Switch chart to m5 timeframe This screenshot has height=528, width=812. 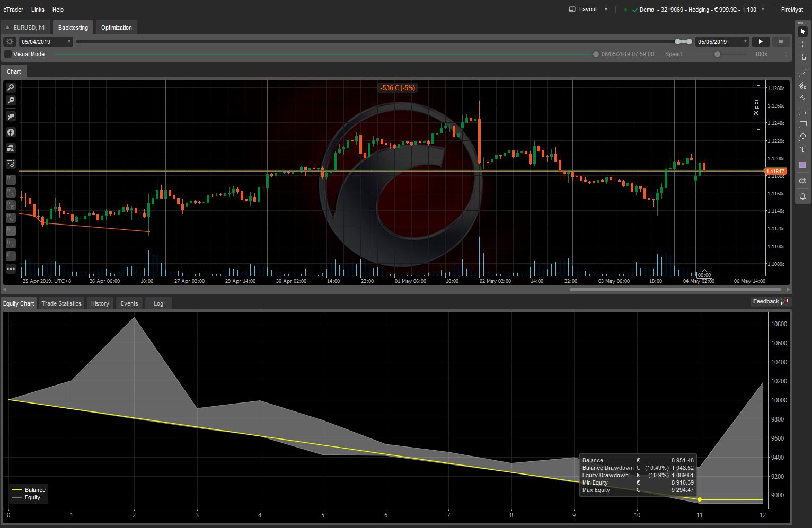(x=11, y=192)
